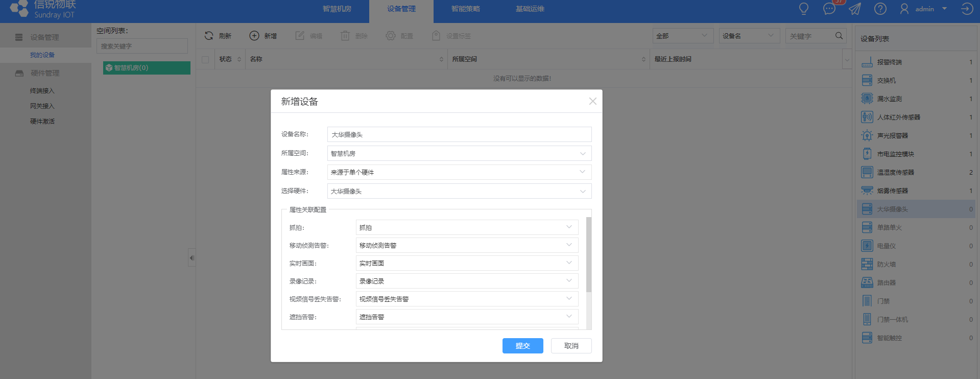Sort by 名称 column header
This screenshot has height=379, width=980.
[x=346, y=59]
